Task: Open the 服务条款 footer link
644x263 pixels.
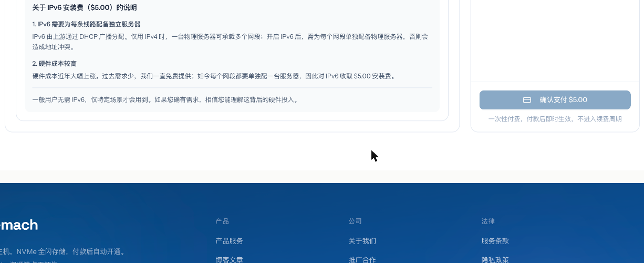Action: 495,241
